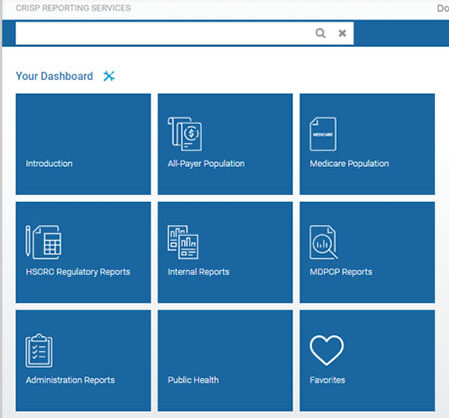449x418 pixels.
Task: Click the Administration Reports clipboard icon
Action: coord(39,350)
